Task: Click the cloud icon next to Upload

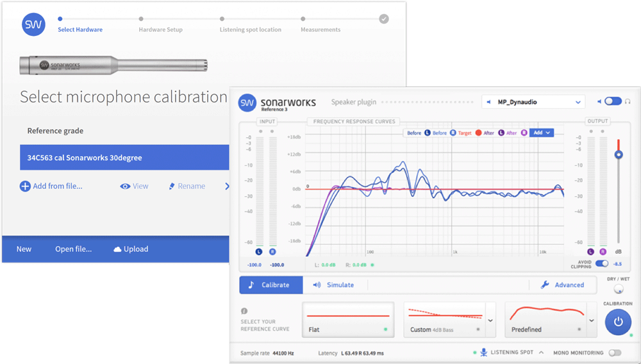Action: coord(117,249)
